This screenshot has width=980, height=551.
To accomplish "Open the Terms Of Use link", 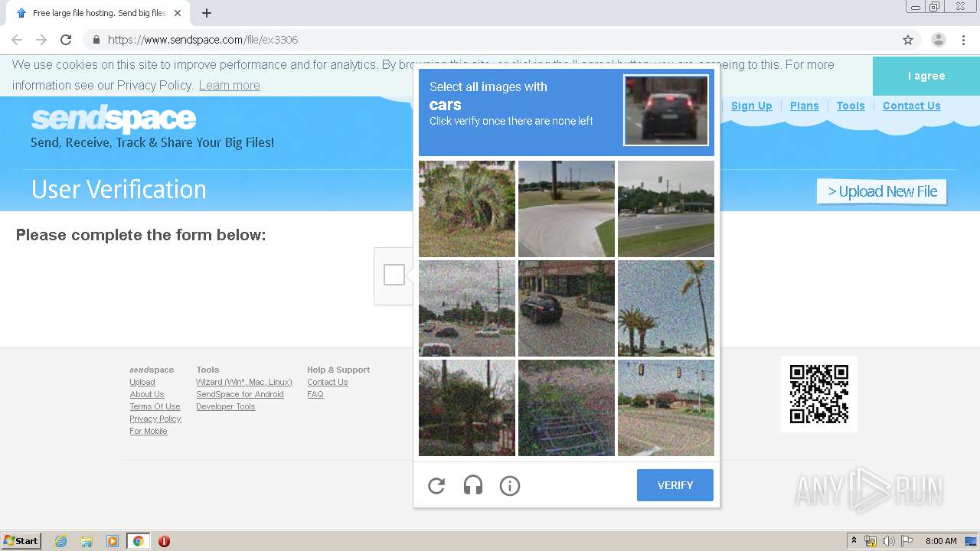I will (x=155, y=406).
